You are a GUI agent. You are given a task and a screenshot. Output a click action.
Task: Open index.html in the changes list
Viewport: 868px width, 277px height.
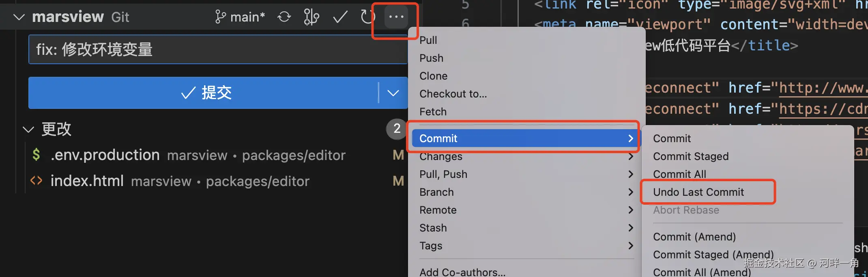[87, 181]
